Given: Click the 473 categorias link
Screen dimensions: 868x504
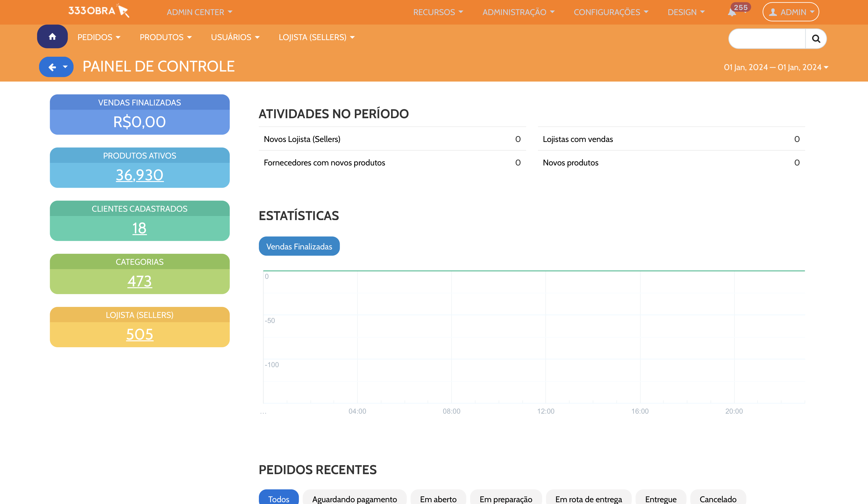Looking at the screenshot, I should (x=139, y=281).
